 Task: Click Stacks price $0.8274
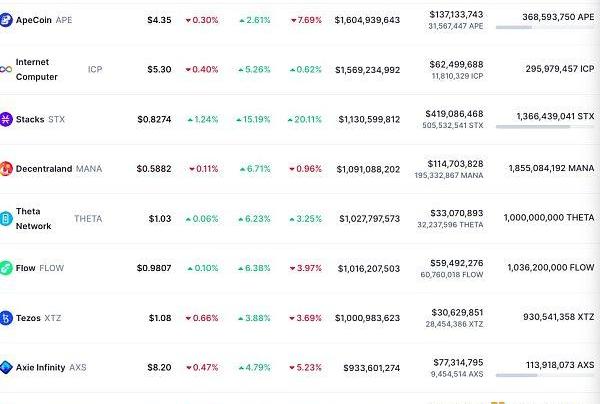tap(154, 119)
